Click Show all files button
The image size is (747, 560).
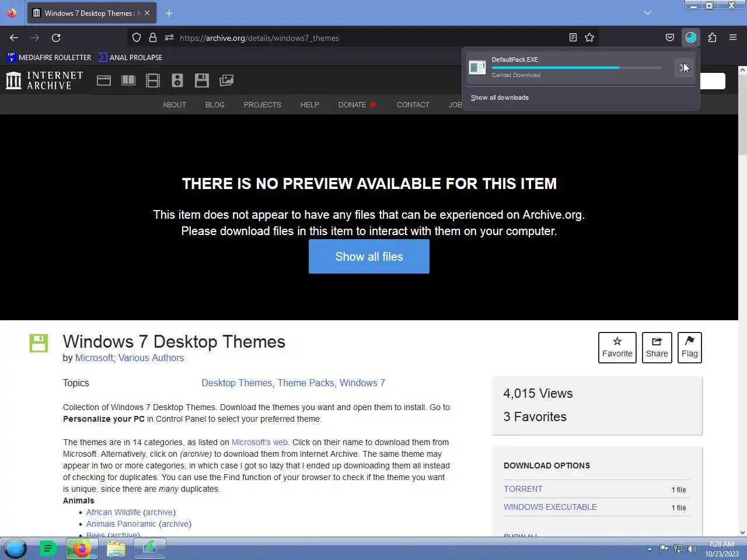click(369, 257)
